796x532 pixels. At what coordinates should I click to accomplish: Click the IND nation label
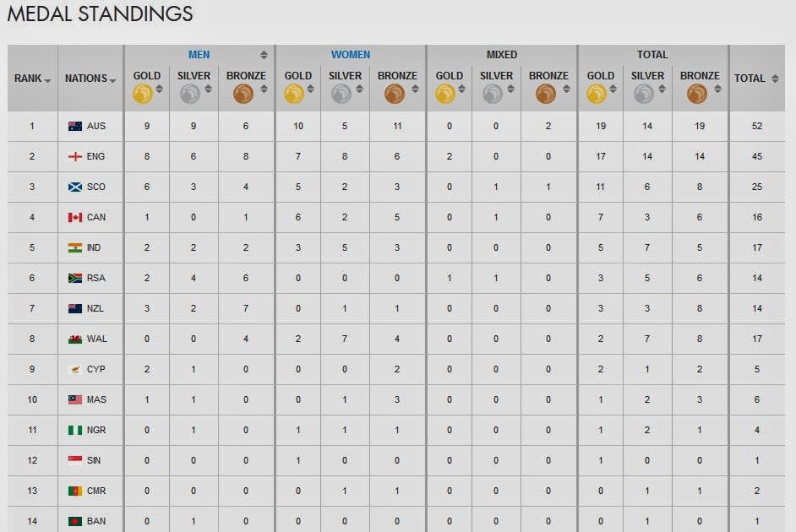tap(94, 248)
